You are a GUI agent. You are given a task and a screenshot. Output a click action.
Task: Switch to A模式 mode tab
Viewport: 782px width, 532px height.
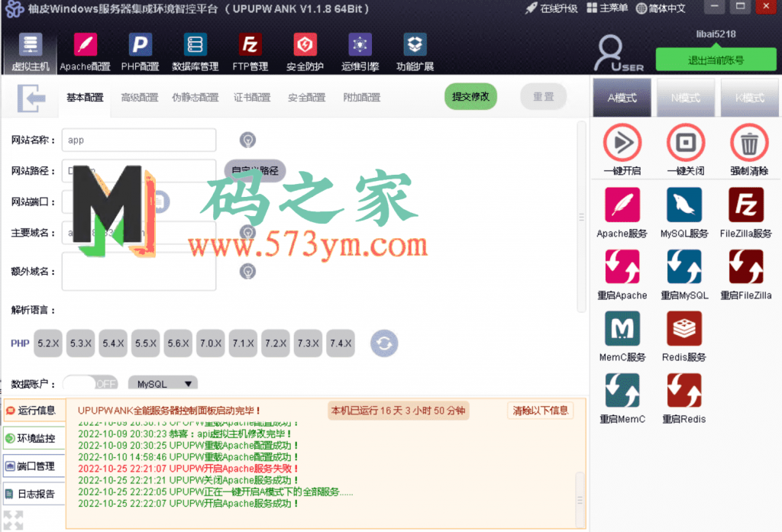tap(622, 98)
